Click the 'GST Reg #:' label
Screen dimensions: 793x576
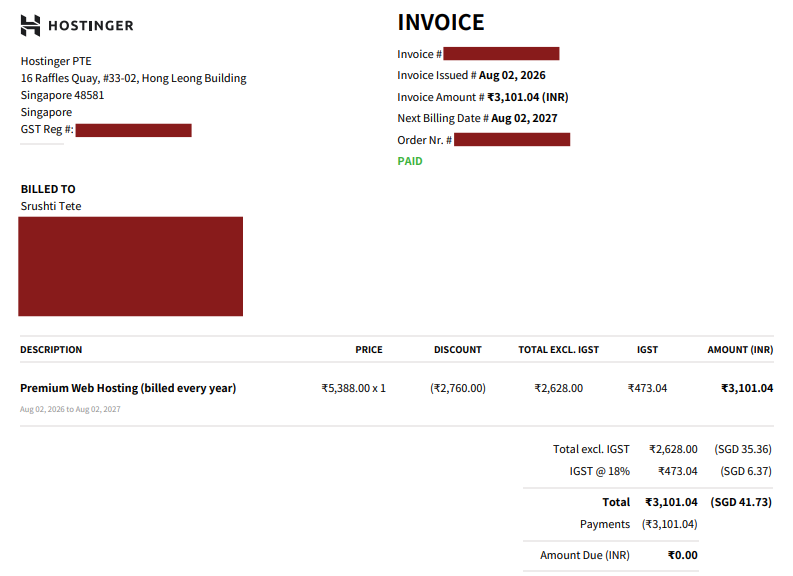[x=47, y=129]
